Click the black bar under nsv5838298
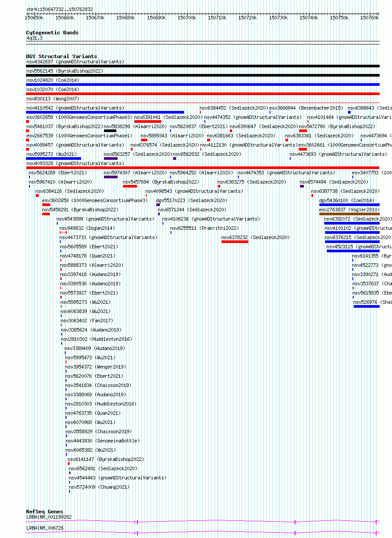This screenshot has width=392, height=538. 110,131
